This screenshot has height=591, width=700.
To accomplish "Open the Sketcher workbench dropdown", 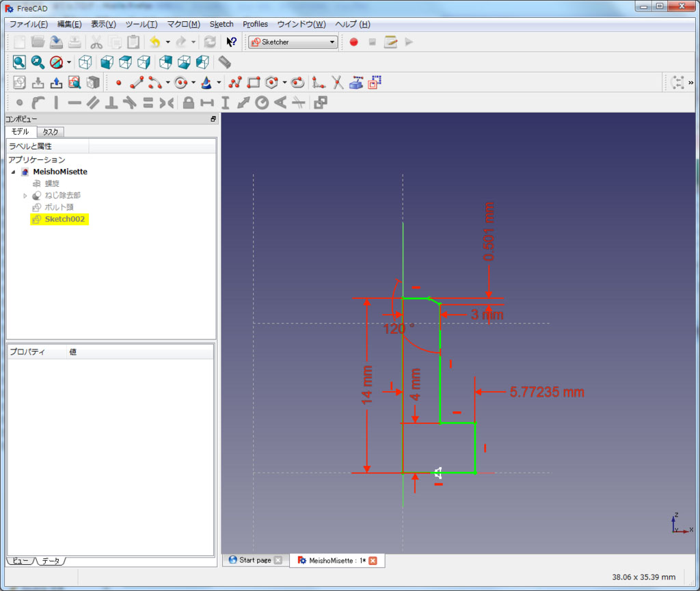I will pos(293,42).
